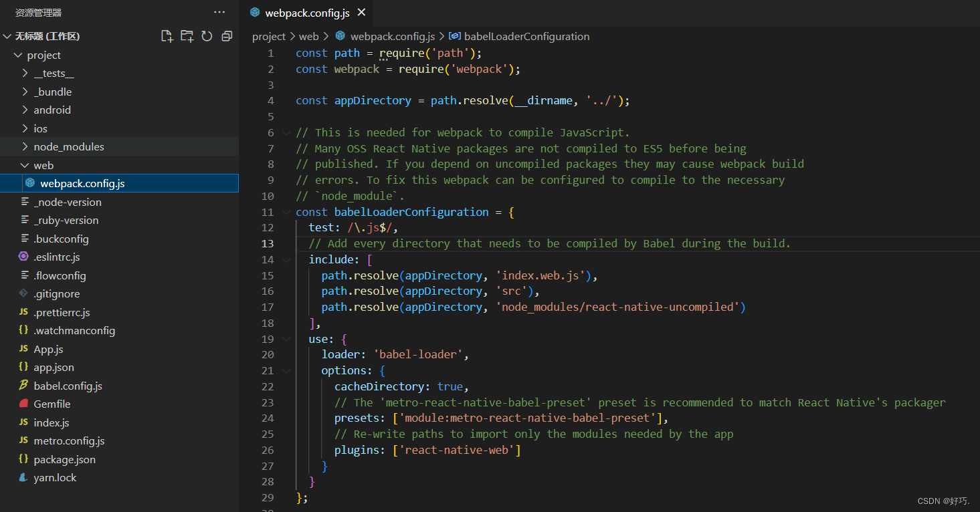Fold the use object at line 19
Screen dimensions: 980x512
pos(287,339)
